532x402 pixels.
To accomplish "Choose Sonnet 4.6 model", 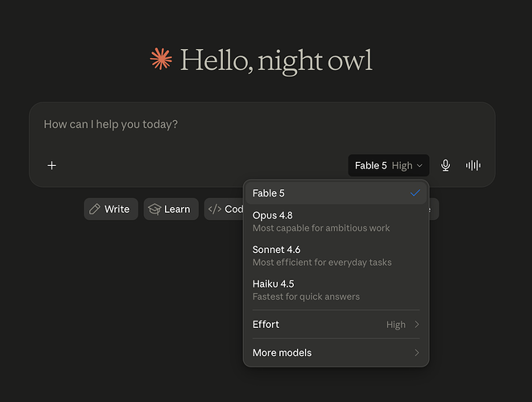I will click(x=336, y=255).
